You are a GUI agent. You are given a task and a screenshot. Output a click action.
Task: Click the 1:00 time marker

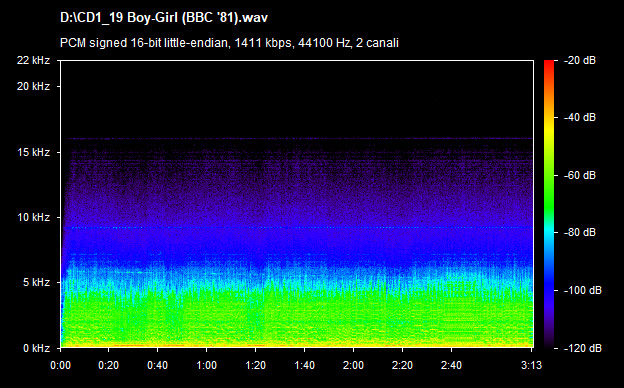[207, 365]
